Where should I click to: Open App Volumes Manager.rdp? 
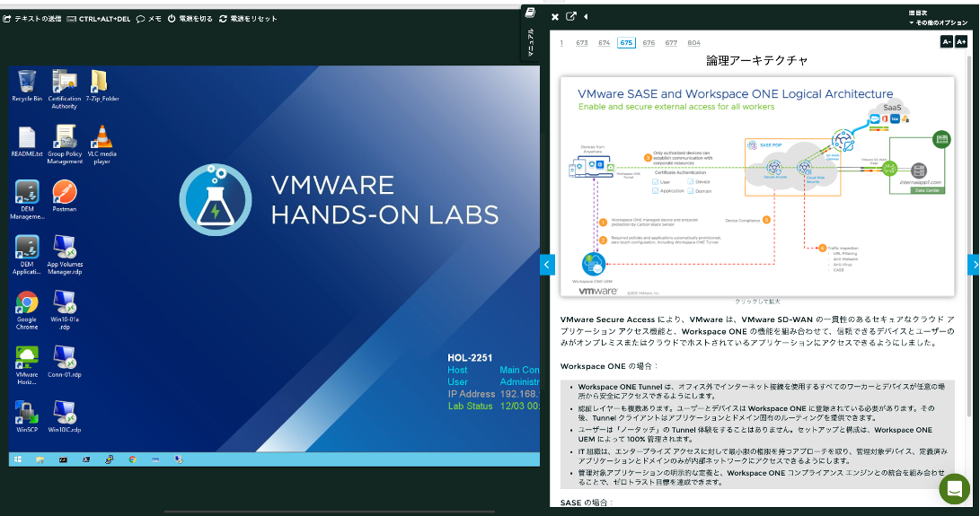click(65, 254)
